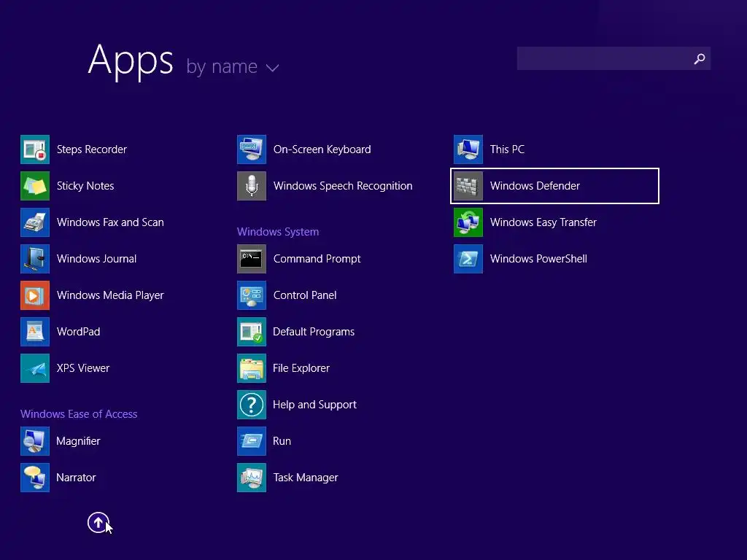The height and width of the screenshot is (560, 747).
Task: Click the 'Sticky Notes' text label
Action: pyautogui.click(x=85, y=186)
